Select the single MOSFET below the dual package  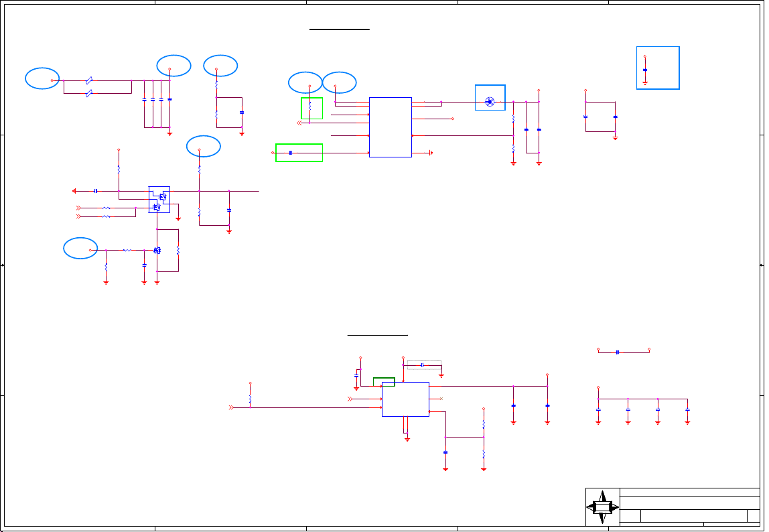pyautogui.click(x=157, y=251)
